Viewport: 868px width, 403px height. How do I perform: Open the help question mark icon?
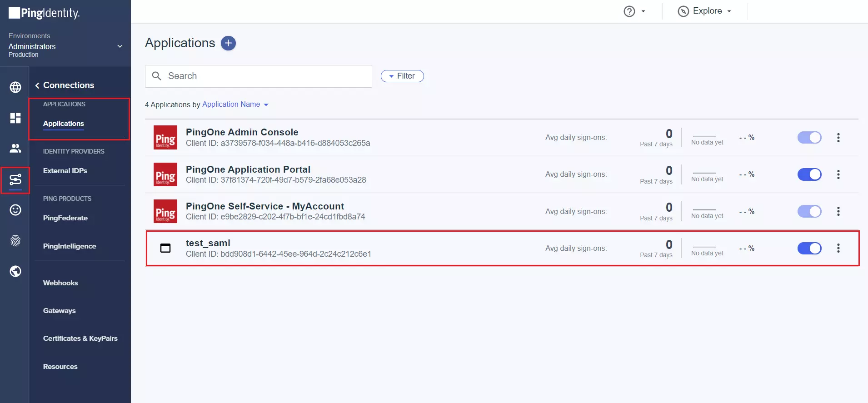click(x=629, y=11)
